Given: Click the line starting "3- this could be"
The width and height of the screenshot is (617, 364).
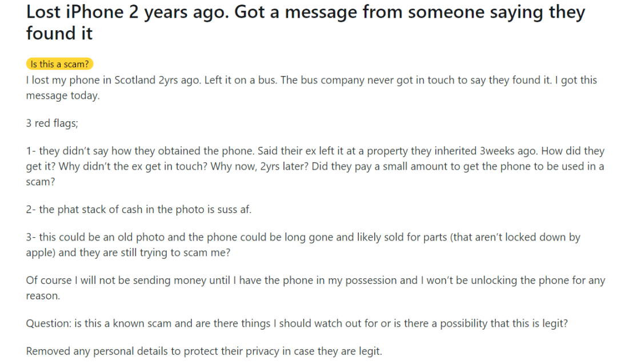Looking at the screenshot, I should [x=303, y=237].
